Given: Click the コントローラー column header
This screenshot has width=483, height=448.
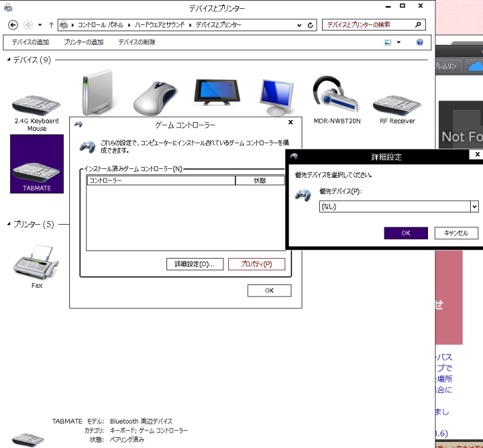Looking at the screenshot, I should tap(161, 181).
